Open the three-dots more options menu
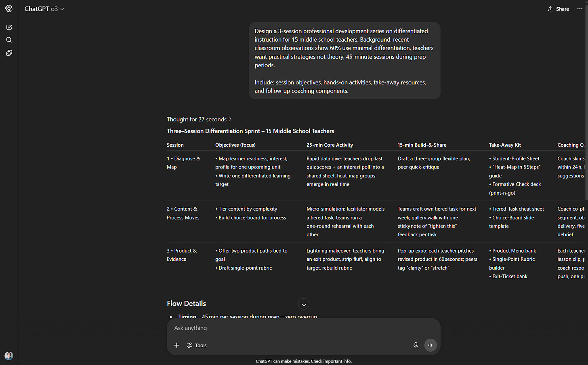The height and width of the screenshot is (365, 588). 580,9
